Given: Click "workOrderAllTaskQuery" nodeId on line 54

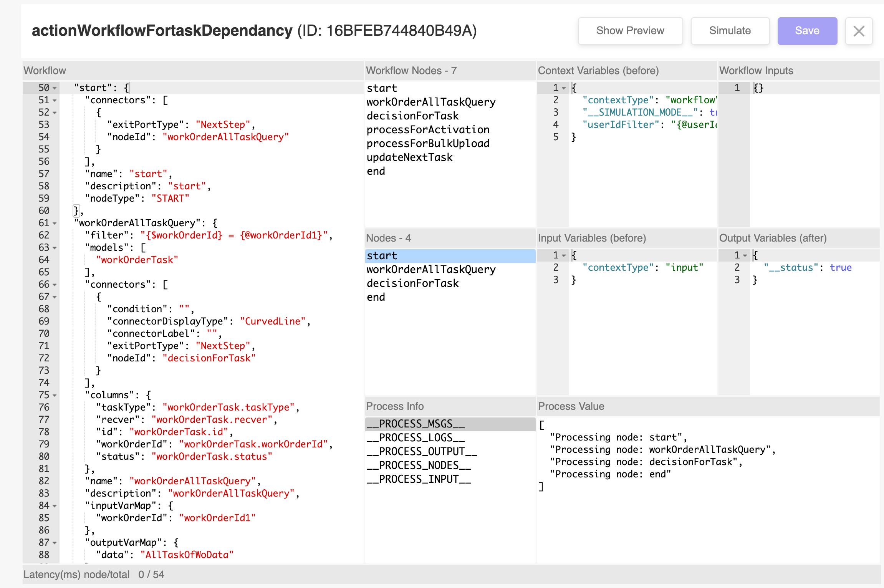Looking at the screenshot, I should pyautogui.click(x=225, y=137).
